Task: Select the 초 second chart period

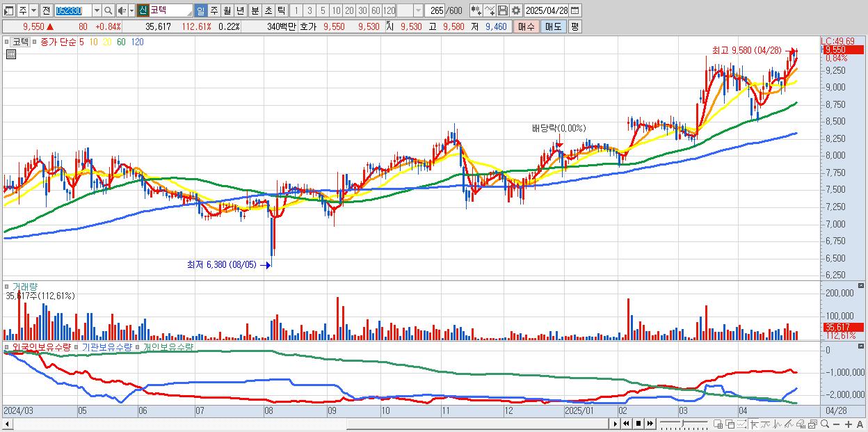Action: point(268,10)
